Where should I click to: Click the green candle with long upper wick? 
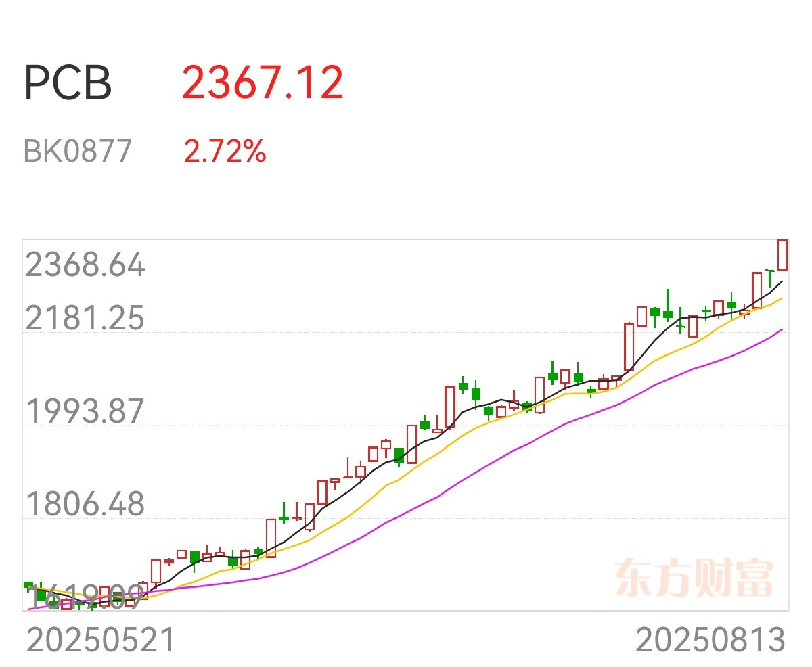[x=667, y=306]
